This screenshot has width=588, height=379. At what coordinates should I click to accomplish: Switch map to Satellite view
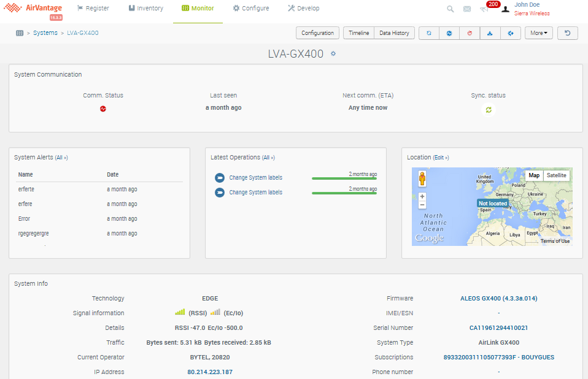point(557,175)
